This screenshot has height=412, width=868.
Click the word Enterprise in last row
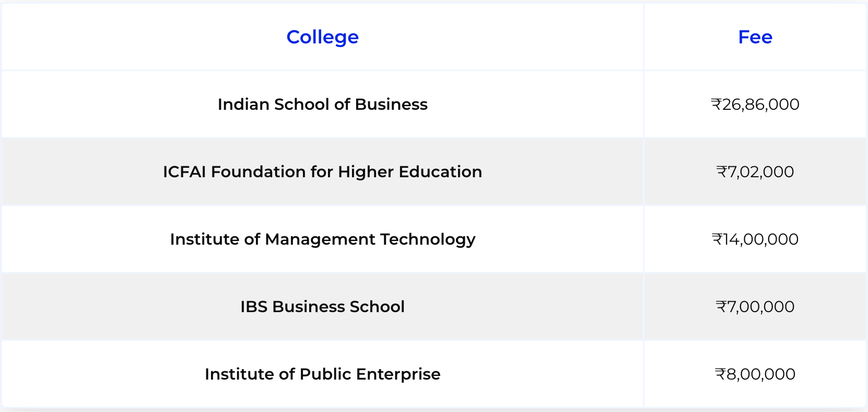coord(398,374)
